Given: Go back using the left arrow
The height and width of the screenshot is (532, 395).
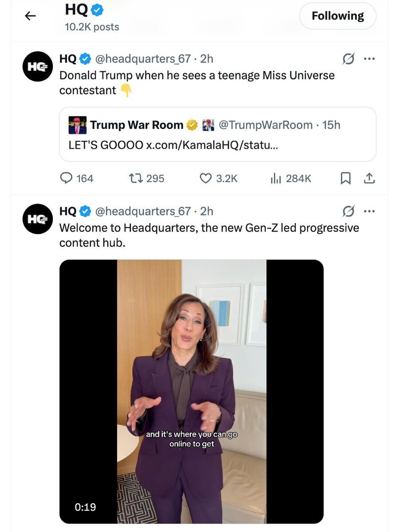Looking at the screenshot, I should pos(30,16).
